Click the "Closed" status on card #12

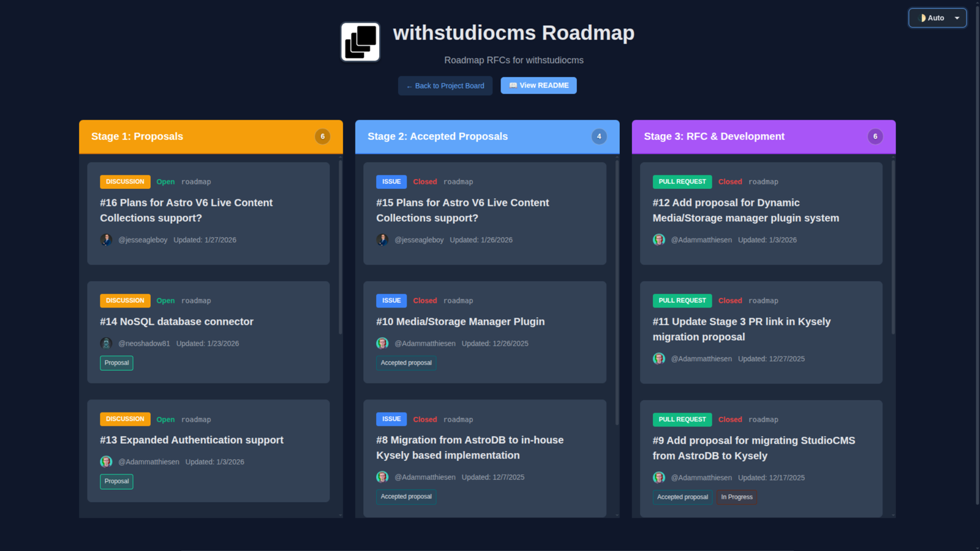coord(730,182)
